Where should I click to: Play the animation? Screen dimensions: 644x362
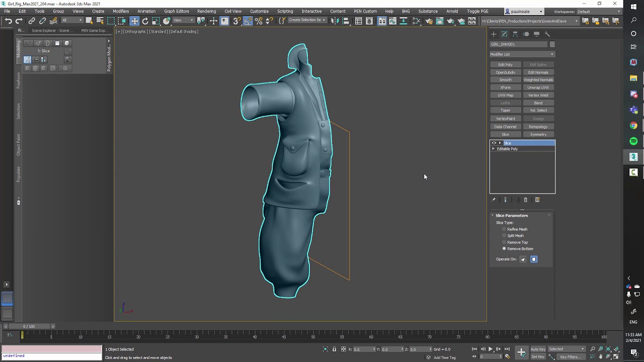tap(491, 349)
